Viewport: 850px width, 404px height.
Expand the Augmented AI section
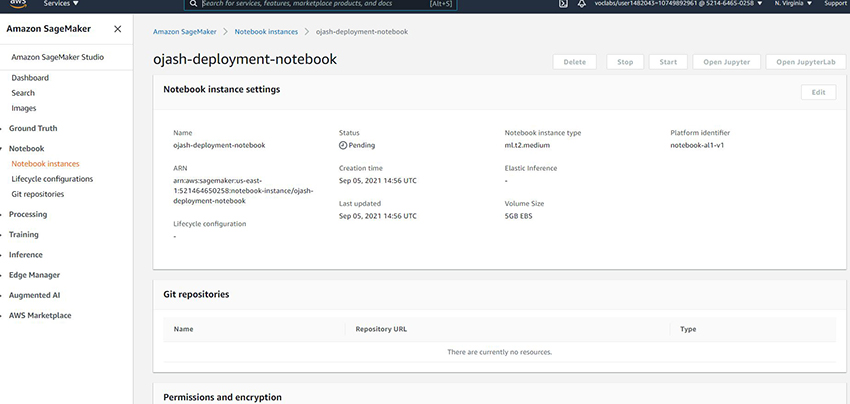coord(34,296)
